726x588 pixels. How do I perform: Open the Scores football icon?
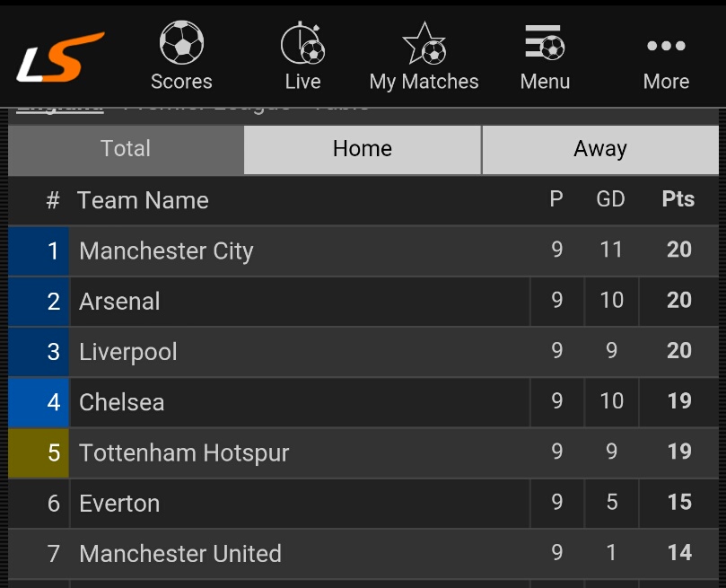[181, 44]
